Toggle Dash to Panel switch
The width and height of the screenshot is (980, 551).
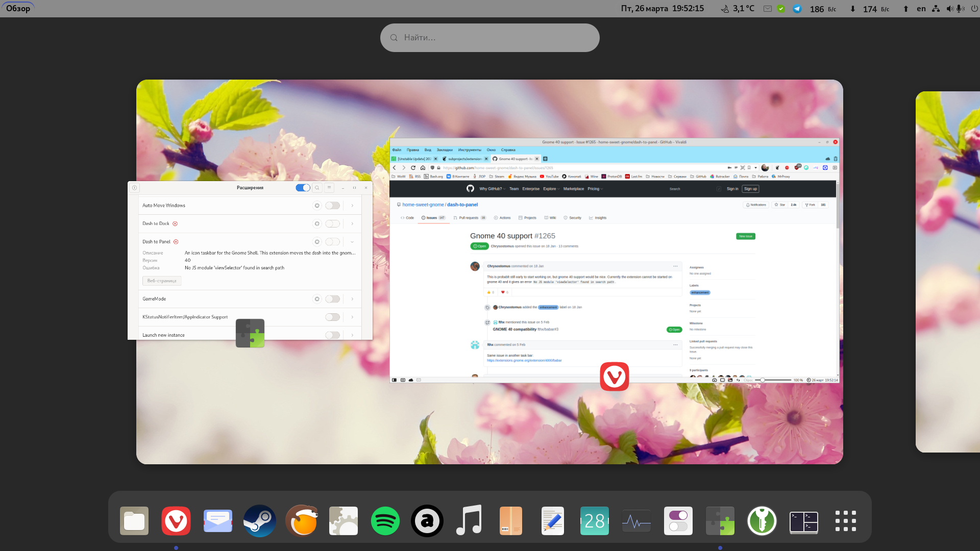click(x=333, y=242)
